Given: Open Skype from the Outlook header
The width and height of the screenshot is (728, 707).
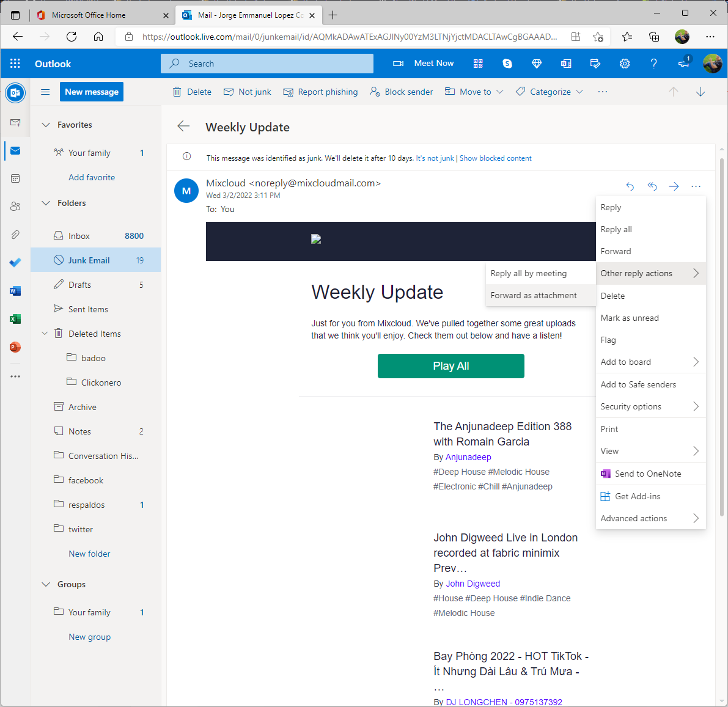Looking at the screenshot, I should [507, 64].
